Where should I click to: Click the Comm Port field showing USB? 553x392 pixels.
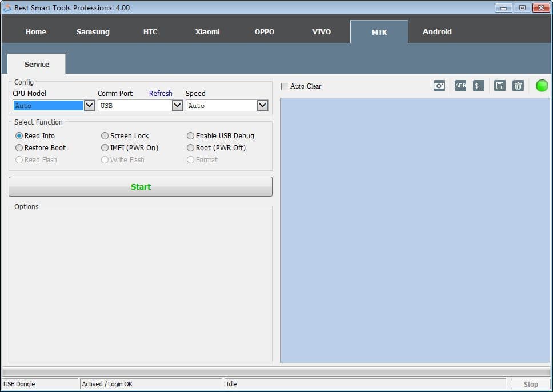135,106
